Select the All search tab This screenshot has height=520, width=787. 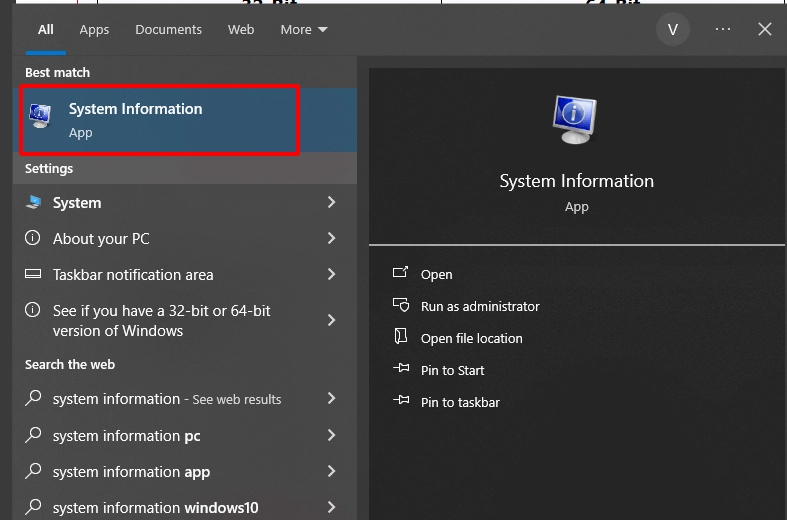coord(46,30)
